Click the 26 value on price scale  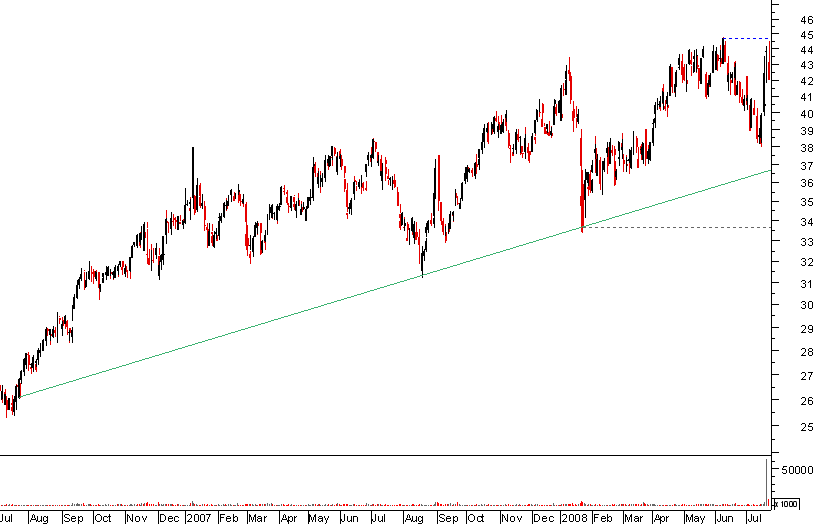click(807, 401)
